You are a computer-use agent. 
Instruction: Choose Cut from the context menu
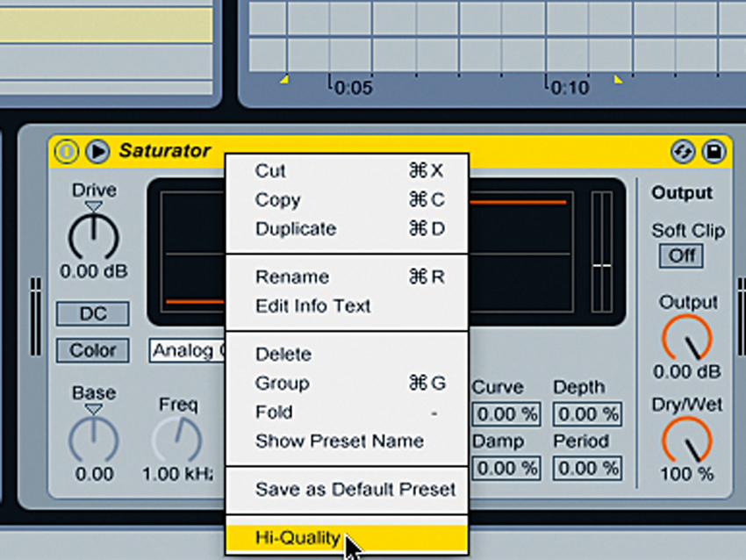click(348, 171)
